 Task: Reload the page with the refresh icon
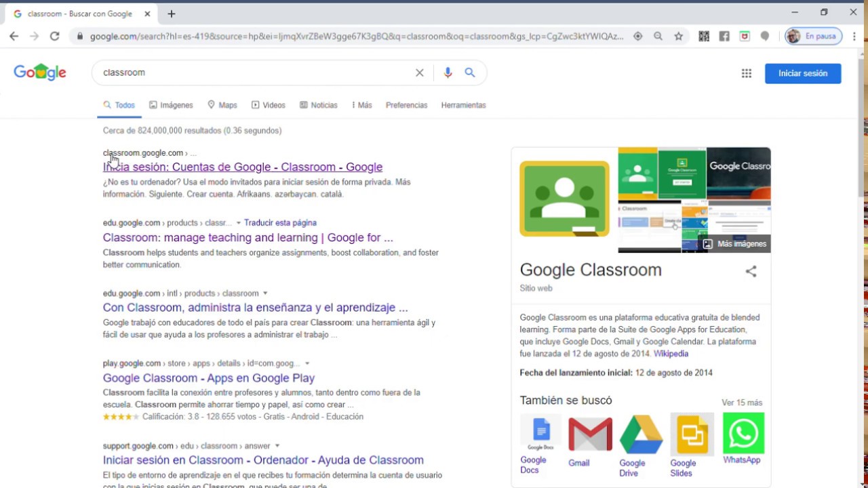pyautogui.click(x=54, y=36)
